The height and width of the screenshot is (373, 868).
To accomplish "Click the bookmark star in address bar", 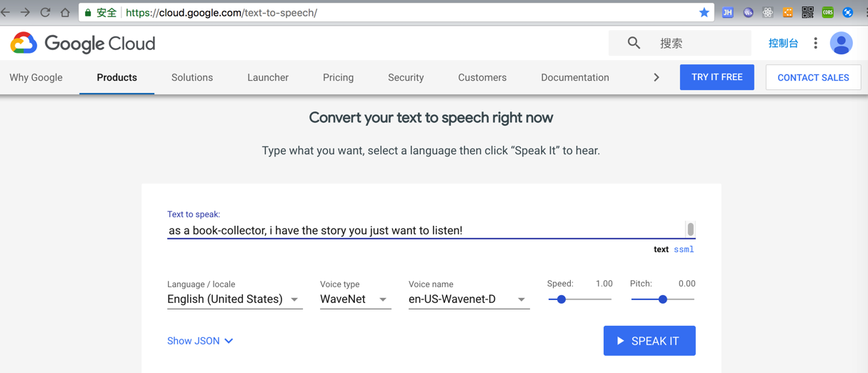I will point(704,12).
